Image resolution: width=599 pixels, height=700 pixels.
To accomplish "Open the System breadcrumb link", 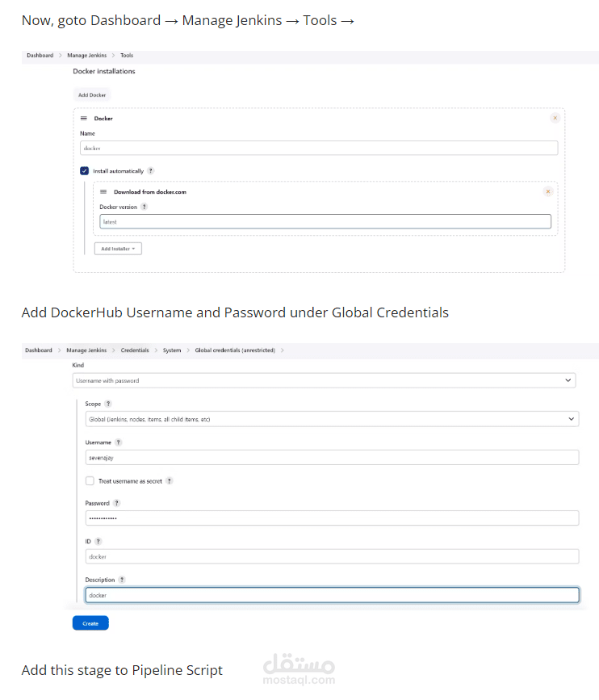I will (172, 350).
